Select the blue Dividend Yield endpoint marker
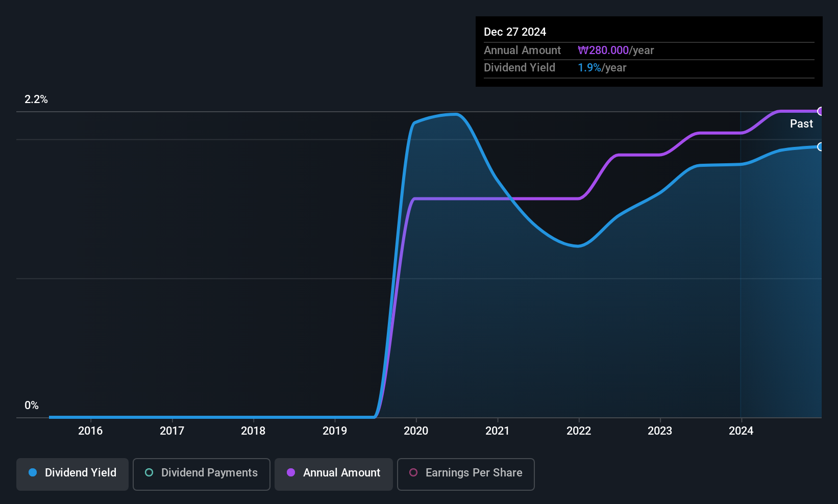The image size is (838, 504). click(x=821, y=147)
